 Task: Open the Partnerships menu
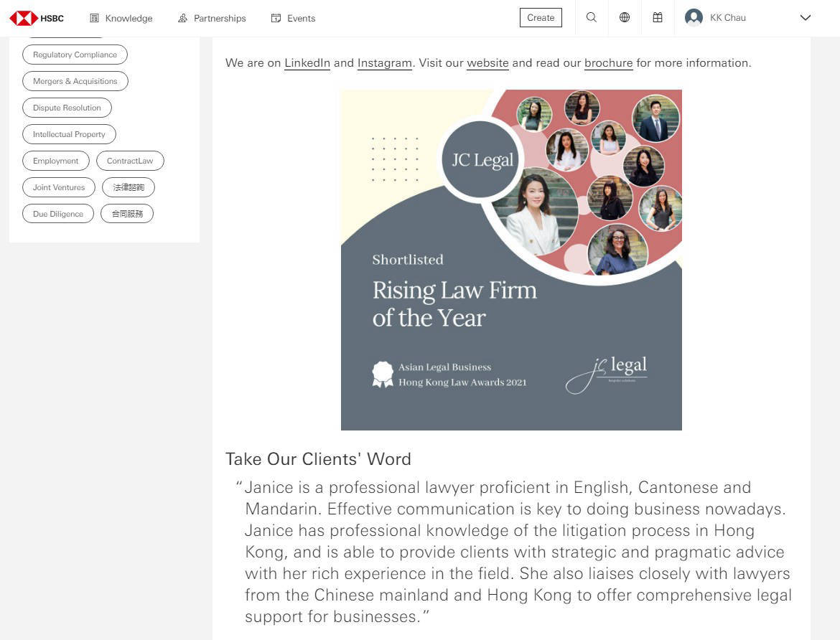click(212, 18)
